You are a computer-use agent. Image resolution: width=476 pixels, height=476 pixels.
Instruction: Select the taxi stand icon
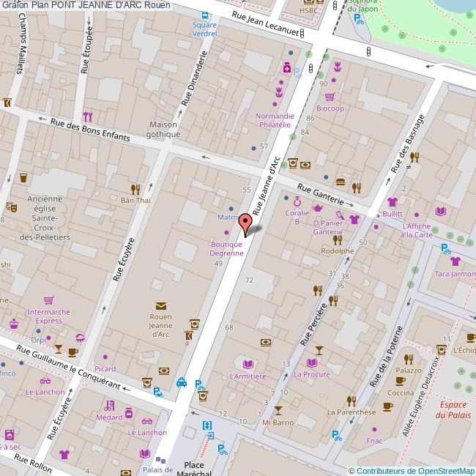point(181,382)
